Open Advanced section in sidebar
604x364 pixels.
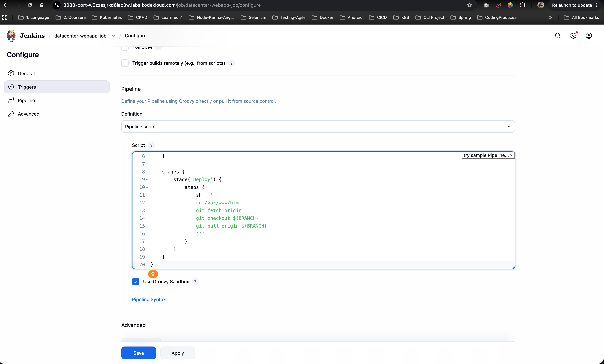point(57,114)
